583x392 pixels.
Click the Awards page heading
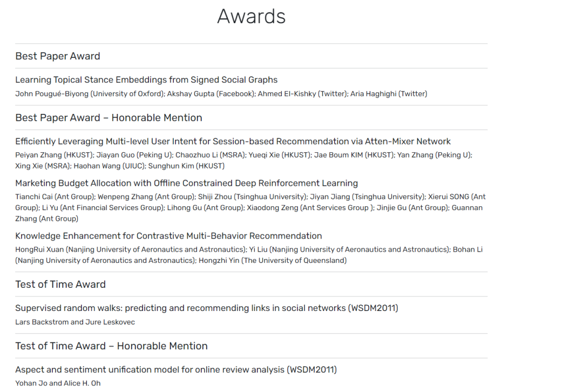[252, 16]
